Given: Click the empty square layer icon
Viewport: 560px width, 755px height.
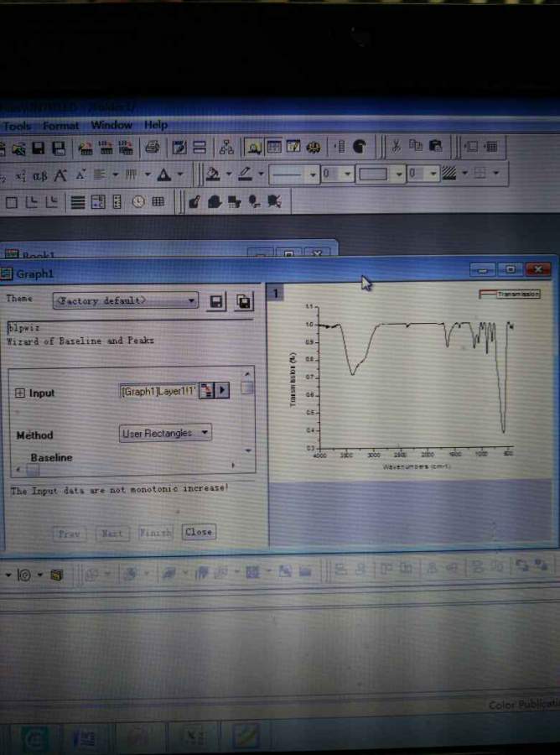Looking at the screenshot, I should tap(12, 202).
